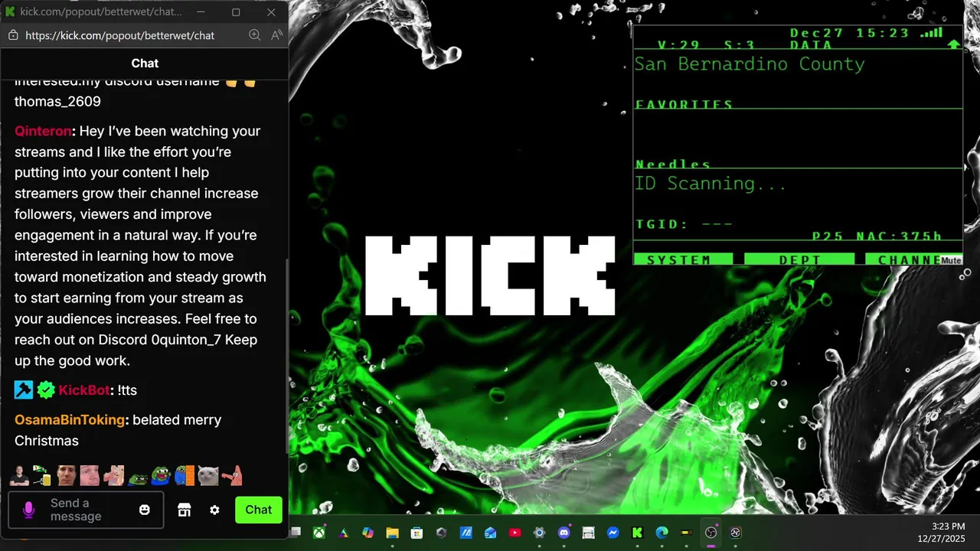Viewport: 980px width, 551px height.
Task: Select the blonde anime girl emote
Action: point(113,476)
